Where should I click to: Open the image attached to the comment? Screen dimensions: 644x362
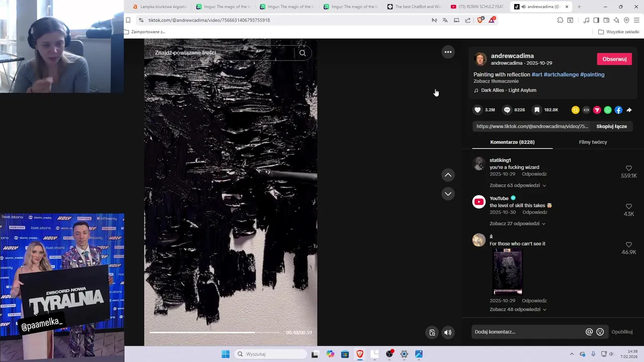pos(508,272)
